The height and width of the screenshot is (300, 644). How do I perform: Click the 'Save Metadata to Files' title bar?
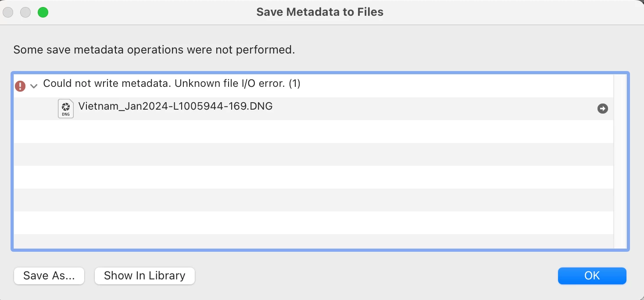pos(320,12)
